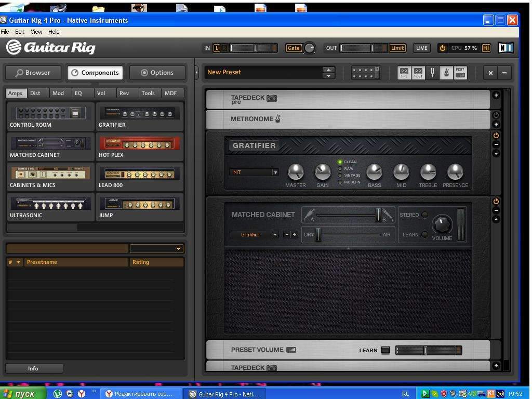This screenshot has width=532, height=399.
Task: Open the preset list filter dropdown
Action: [x=156, y=249]
